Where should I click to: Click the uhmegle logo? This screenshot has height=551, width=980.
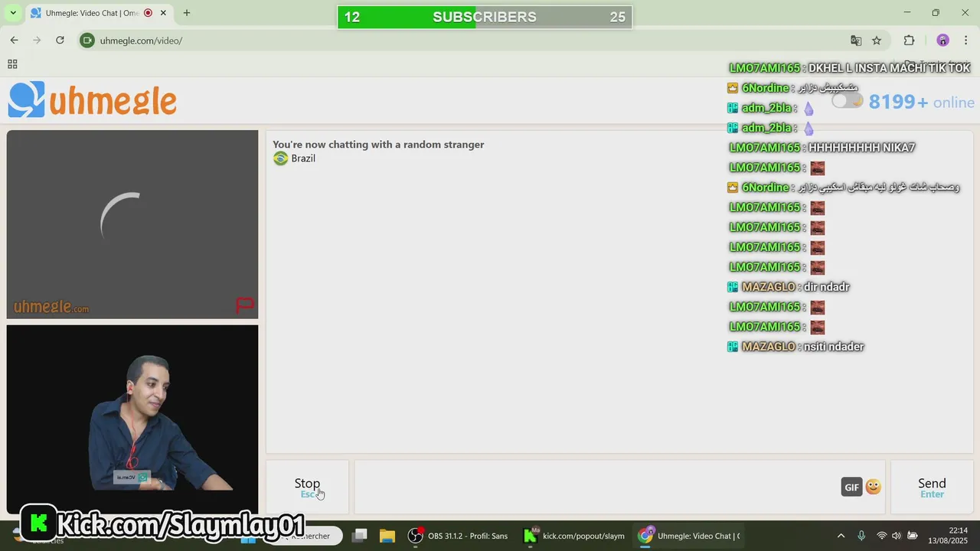[93, 100]
